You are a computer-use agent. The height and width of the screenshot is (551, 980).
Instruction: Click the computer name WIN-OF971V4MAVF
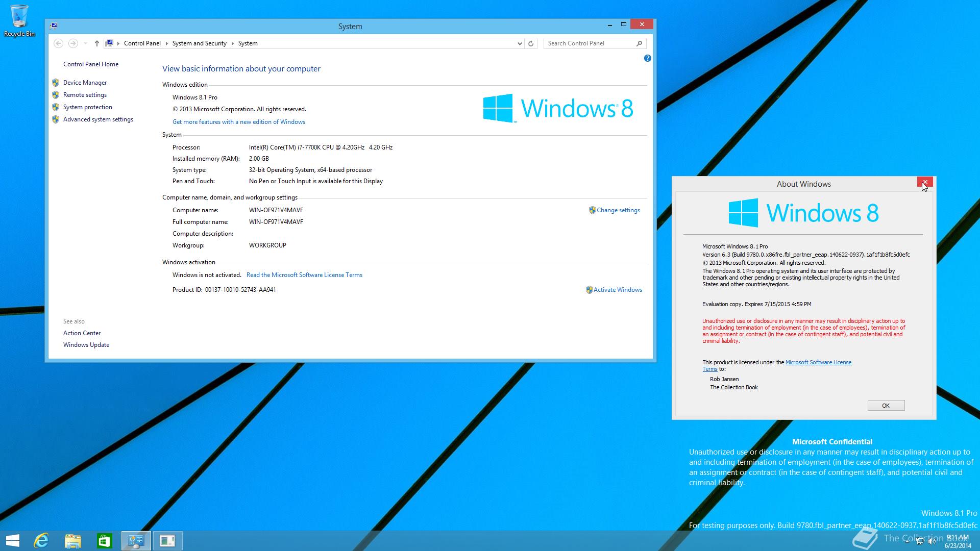point(276,210)
